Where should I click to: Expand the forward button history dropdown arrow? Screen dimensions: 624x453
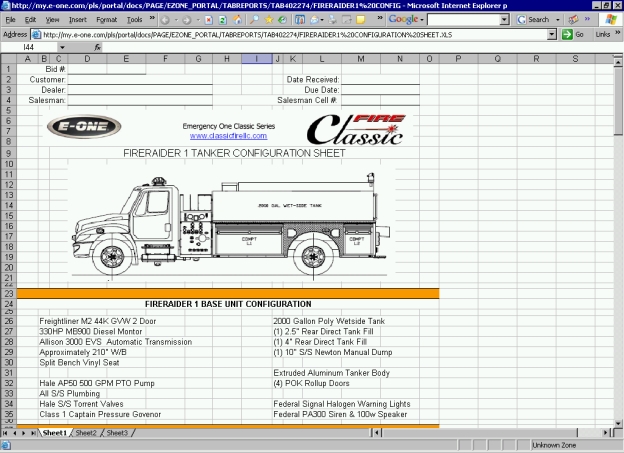click(197, 20)
